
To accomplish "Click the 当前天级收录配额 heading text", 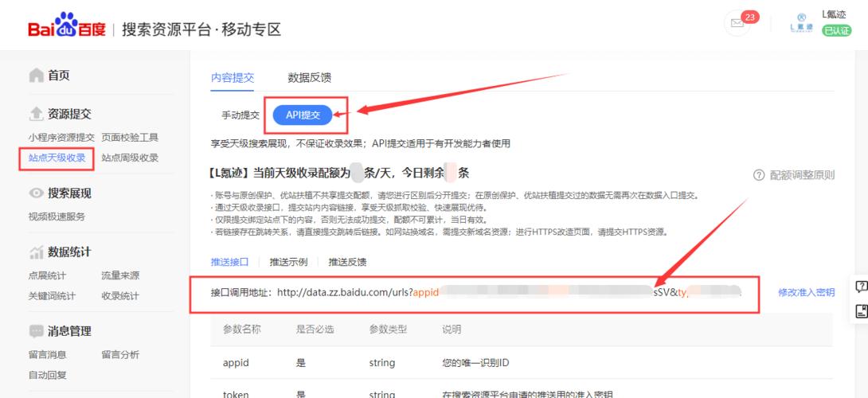I will pyautogui.click(x=340, y=174).
